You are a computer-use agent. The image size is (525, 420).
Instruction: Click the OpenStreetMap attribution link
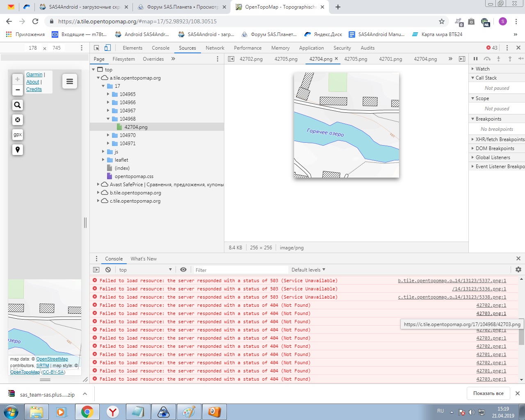coord(52,359)
